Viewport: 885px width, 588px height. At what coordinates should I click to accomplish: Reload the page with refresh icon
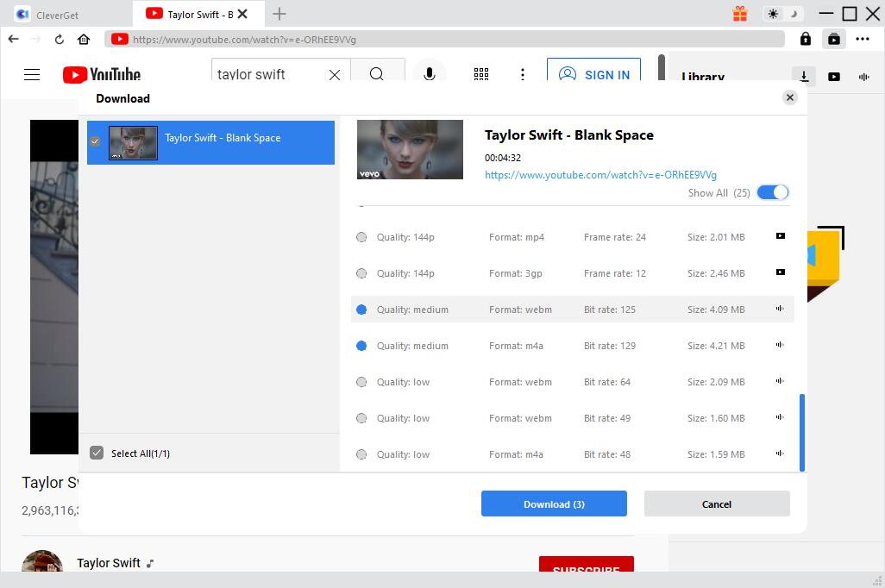(x=60, y=40)
